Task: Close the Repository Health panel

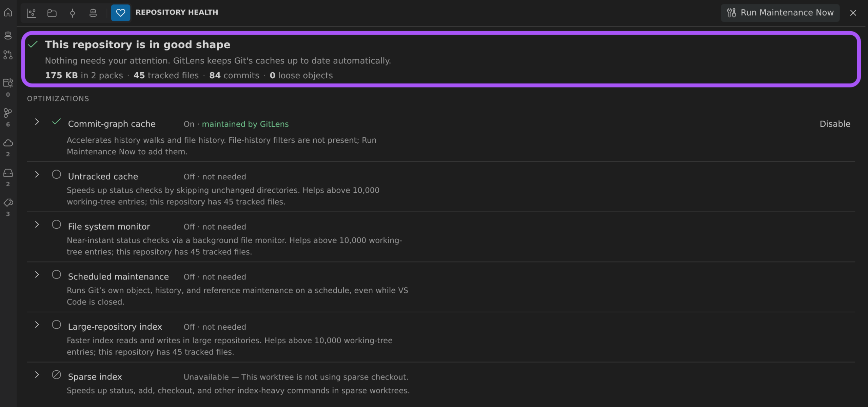Action: pyautogui.click(x=853, y=13)
